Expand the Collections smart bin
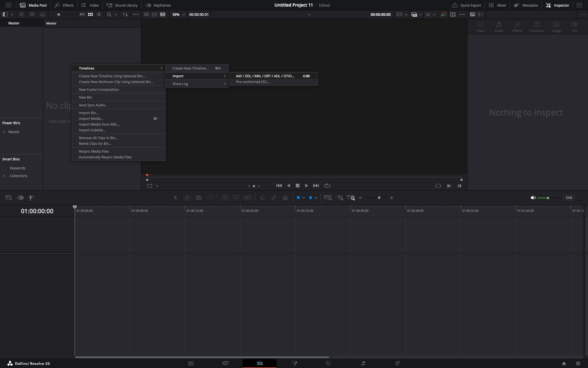Screen dimensions: 588x368 click(x=4, y=176)
